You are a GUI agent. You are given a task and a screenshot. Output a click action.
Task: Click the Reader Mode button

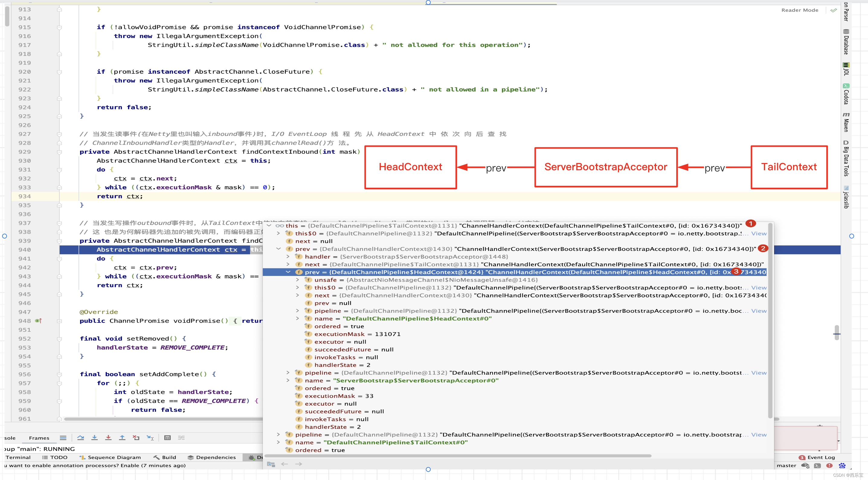pyautogui.click(x=800, y=10)
